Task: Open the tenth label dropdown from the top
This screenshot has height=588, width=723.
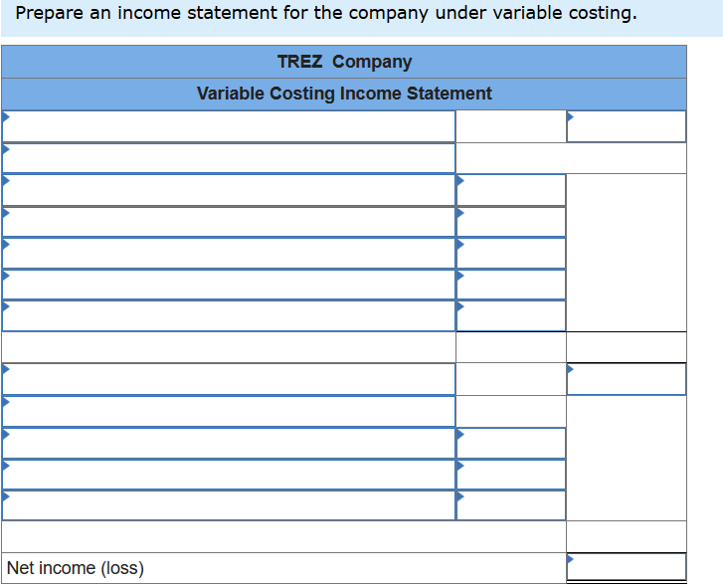Action: pos(229,443)
